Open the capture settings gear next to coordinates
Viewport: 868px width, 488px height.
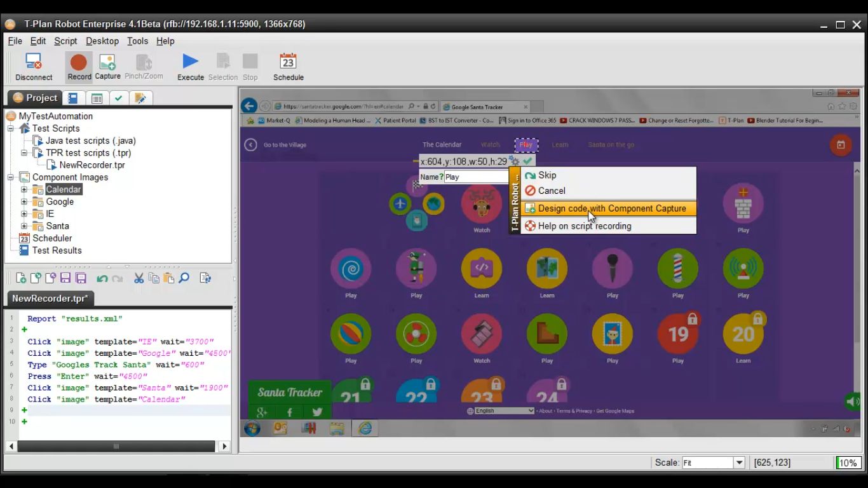[x=515, y=161]
